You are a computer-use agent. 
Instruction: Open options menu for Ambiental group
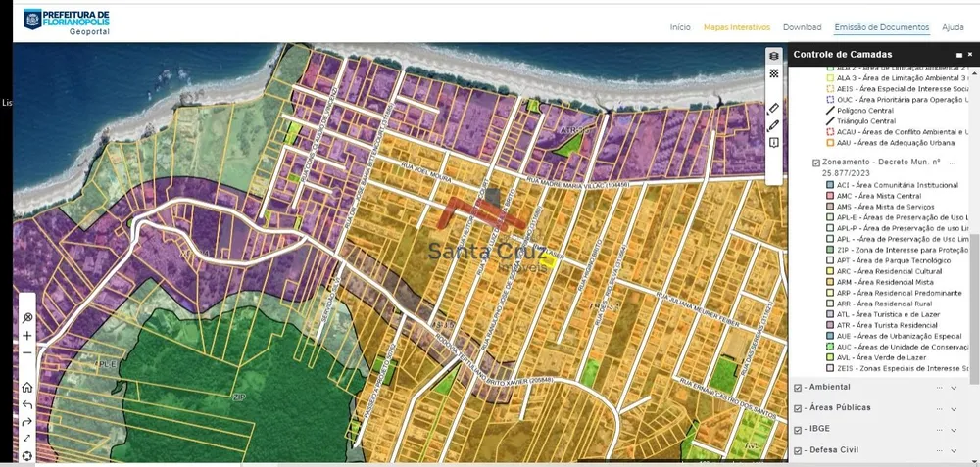pos(939,388)
